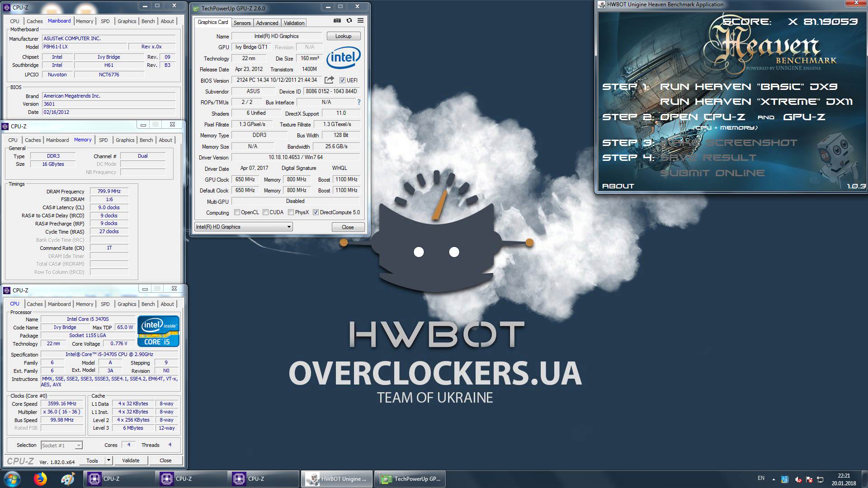Switch to the Sensors tab in GPU-Z
Image resolution: width=868 pixels, height=488 pixels.
point(242,23)
